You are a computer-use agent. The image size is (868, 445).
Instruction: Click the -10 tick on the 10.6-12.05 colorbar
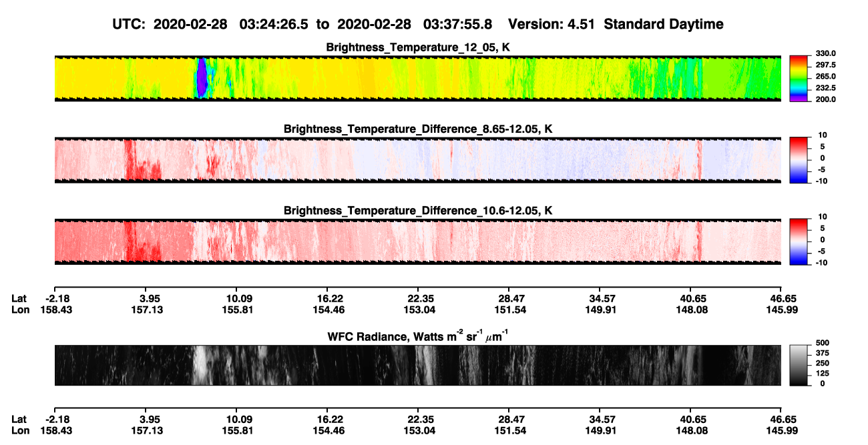[x=822, y=263]
